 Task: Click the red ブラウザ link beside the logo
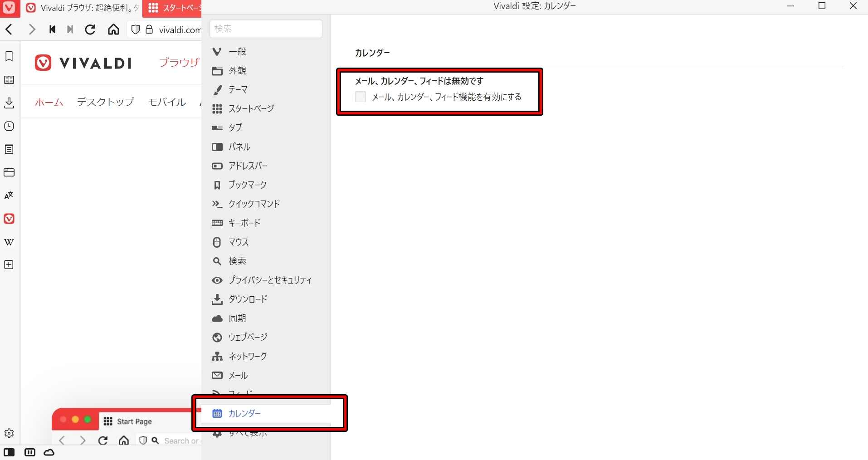coord(179,63)
